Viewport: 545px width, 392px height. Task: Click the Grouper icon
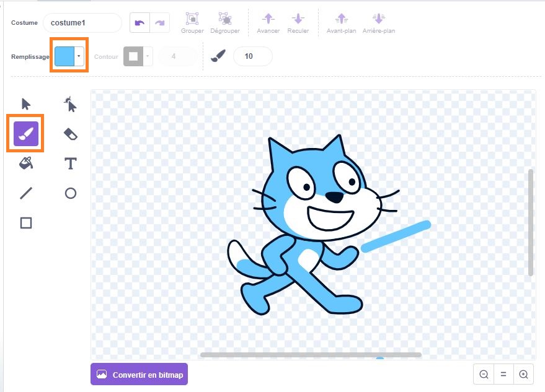192,19
